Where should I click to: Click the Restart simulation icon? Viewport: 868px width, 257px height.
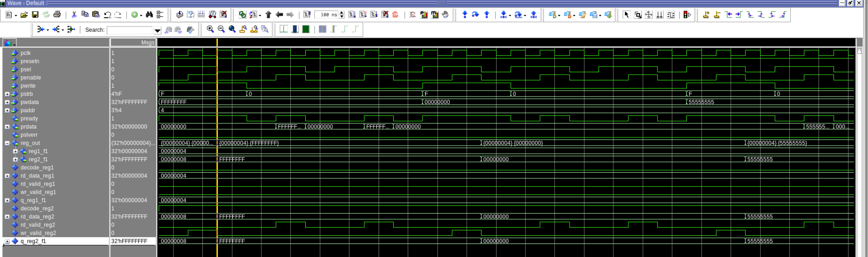coord(307,15)
